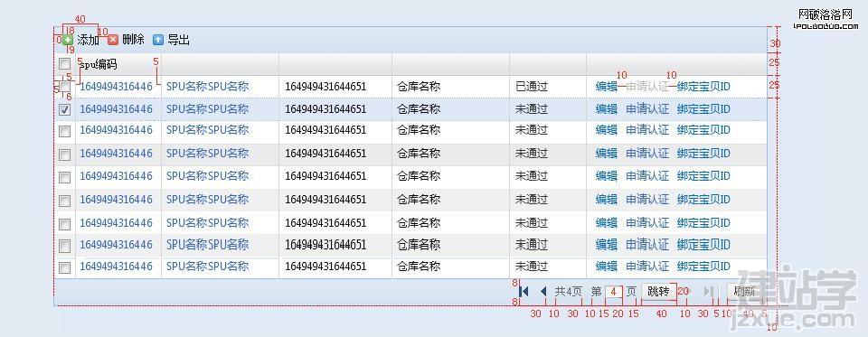The image size is (868, 337).
Task: Open 编辑 link in the 已通过 row
Action: [x=606, y=87]
